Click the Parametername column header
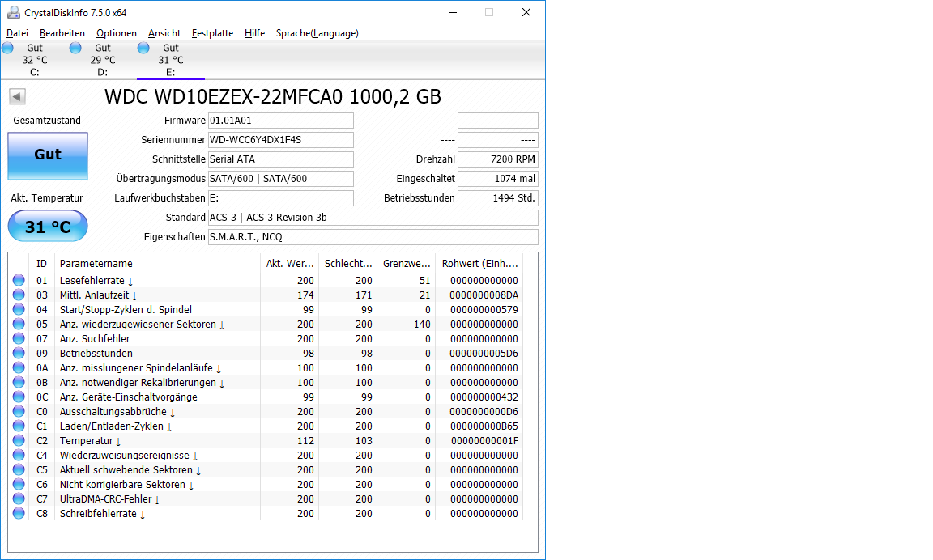Screen dimensions: 933x560 (157, 263)
